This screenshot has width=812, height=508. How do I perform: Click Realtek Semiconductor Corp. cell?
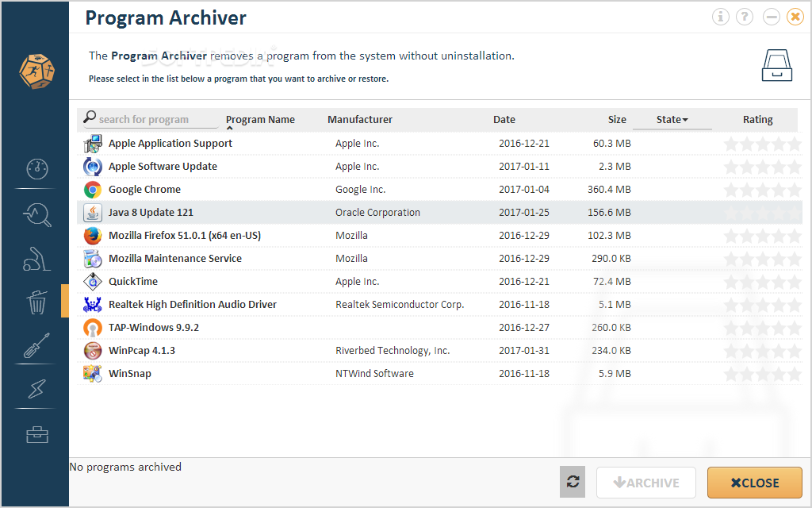[400, 304]
